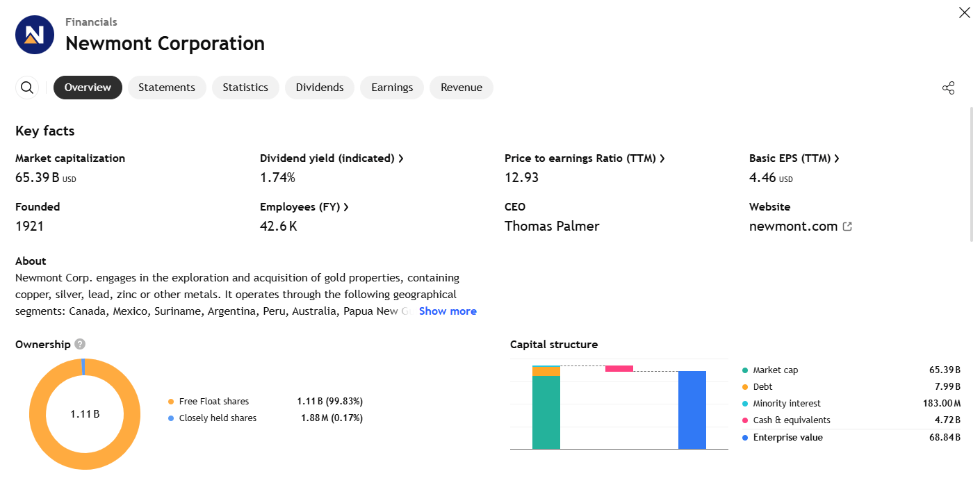980x501 pixels.
Task: Click the 7.99 B debt value
Action: point(947,387)
